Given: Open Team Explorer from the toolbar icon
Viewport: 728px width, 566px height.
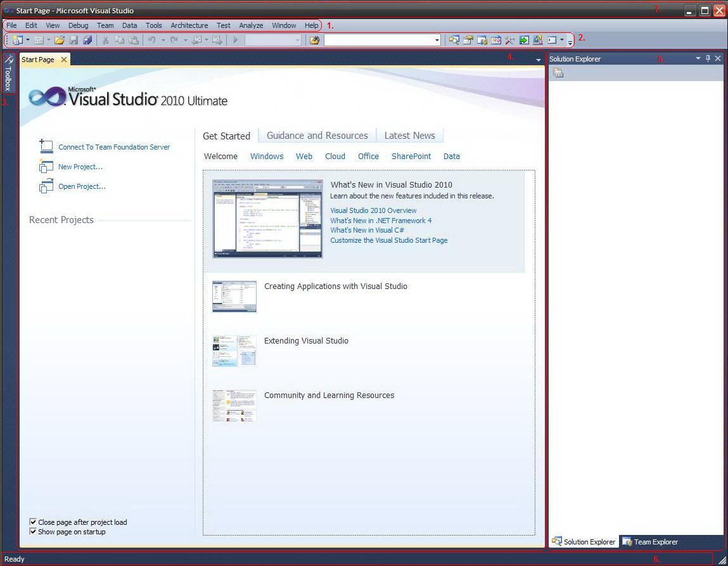Looking at the screenshot, I should pyautogui.click(x=482, y=41).
